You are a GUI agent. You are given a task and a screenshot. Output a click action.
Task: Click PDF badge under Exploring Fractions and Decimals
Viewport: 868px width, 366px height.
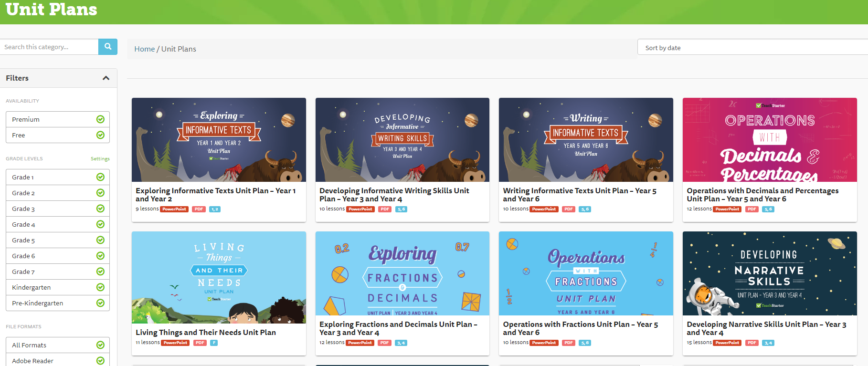384,343
